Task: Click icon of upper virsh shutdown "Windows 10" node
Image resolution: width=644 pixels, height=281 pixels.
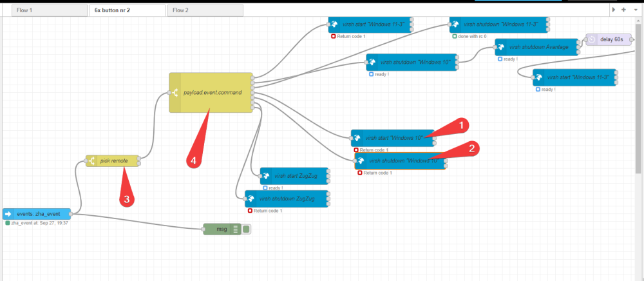Action: (x=372, y=62)
